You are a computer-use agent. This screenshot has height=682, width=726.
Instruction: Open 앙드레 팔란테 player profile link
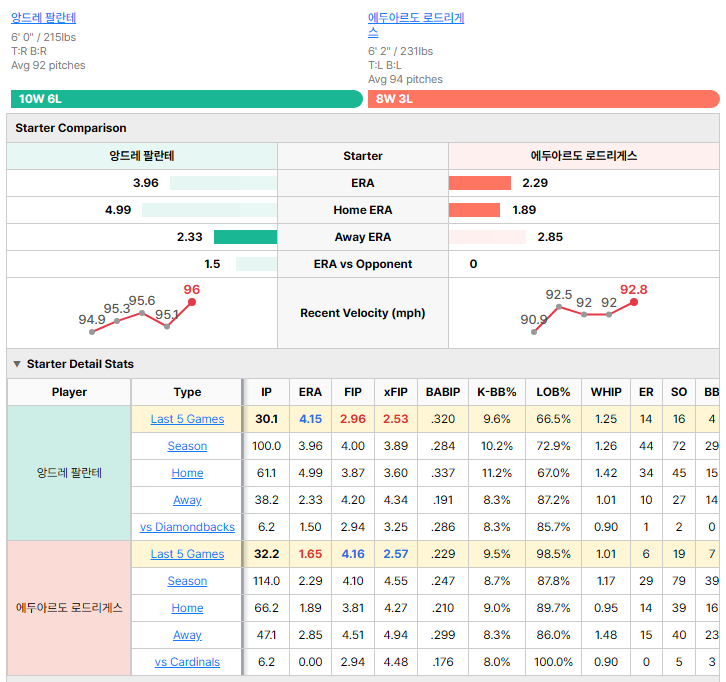(x=44, y=18)
